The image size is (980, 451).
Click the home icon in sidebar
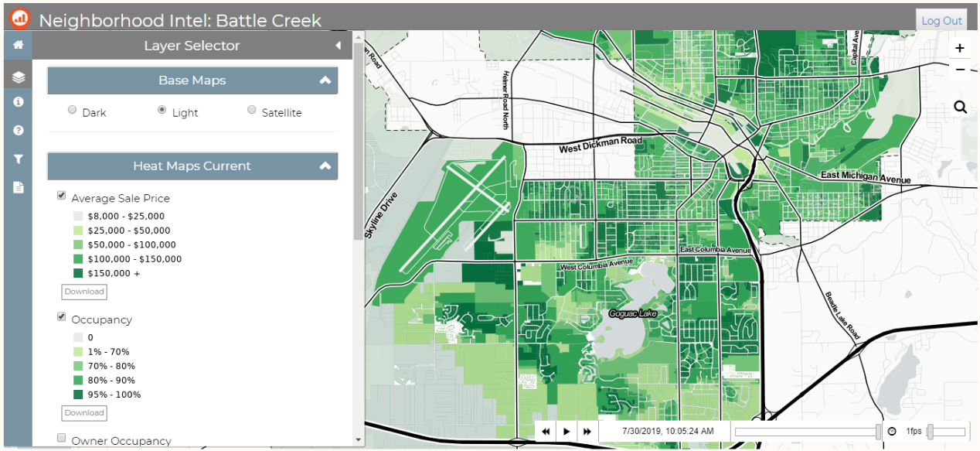click(18, 45)
